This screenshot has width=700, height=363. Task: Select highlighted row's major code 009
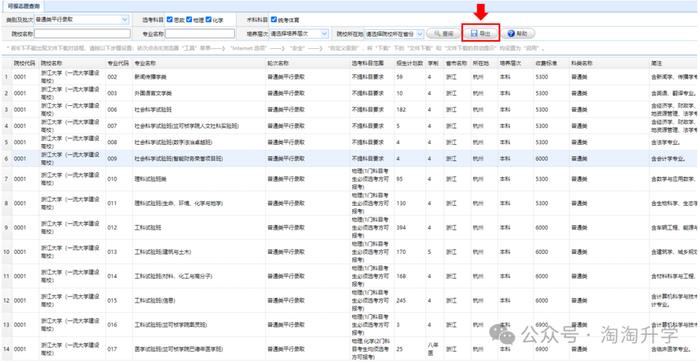click(112, 159)
